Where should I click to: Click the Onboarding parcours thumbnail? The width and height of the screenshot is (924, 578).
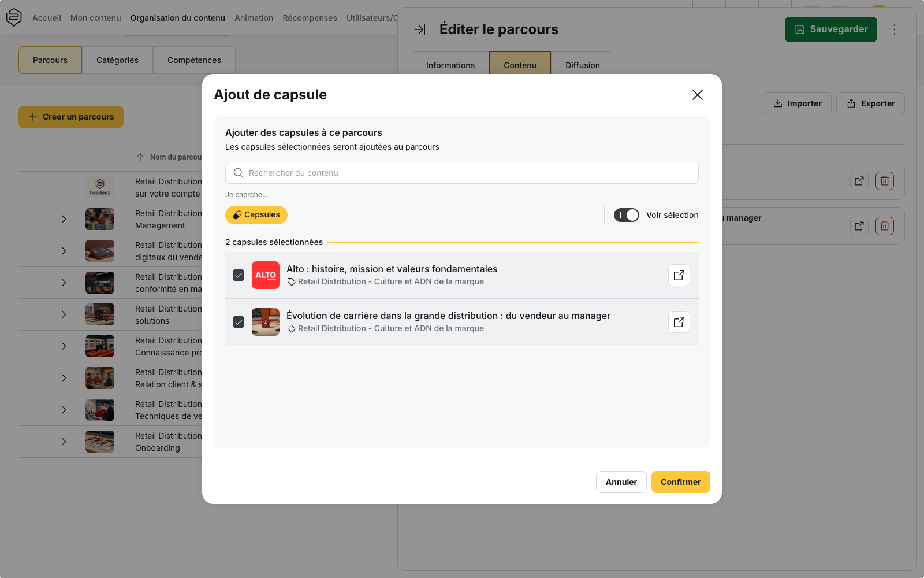[x=100, y=442]
